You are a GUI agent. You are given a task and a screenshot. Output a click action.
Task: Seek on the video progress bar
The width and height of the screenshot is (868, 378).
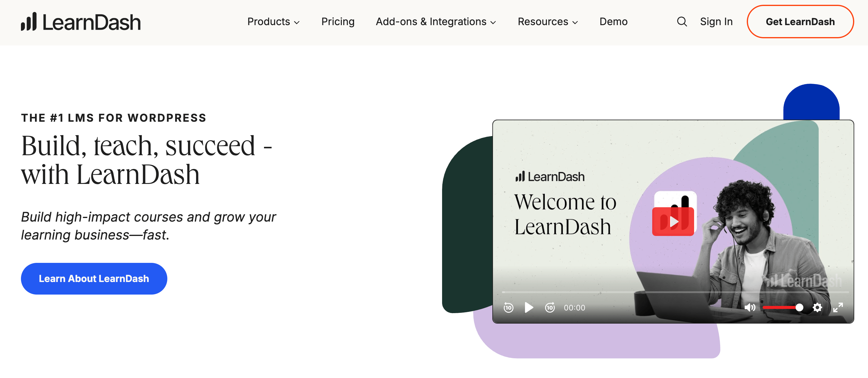(x=675, y=292)
